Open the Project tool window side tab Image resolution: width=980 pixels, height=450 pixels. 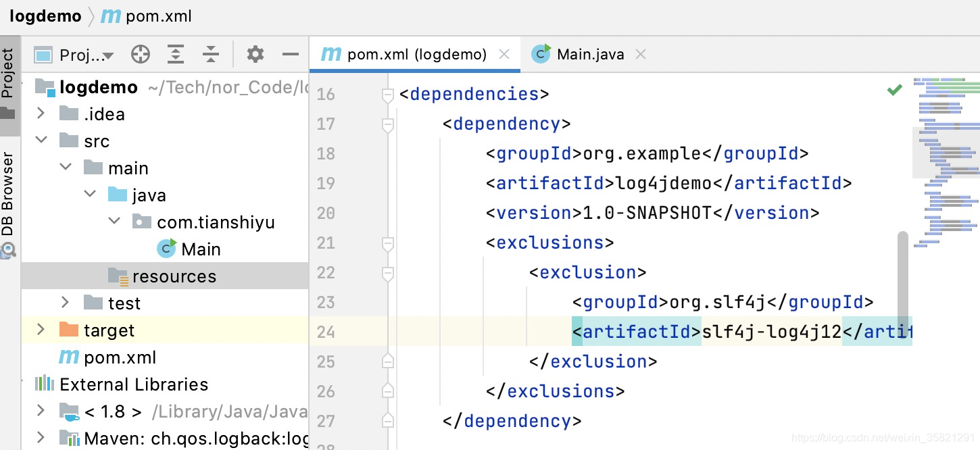(x=8, y=84)
